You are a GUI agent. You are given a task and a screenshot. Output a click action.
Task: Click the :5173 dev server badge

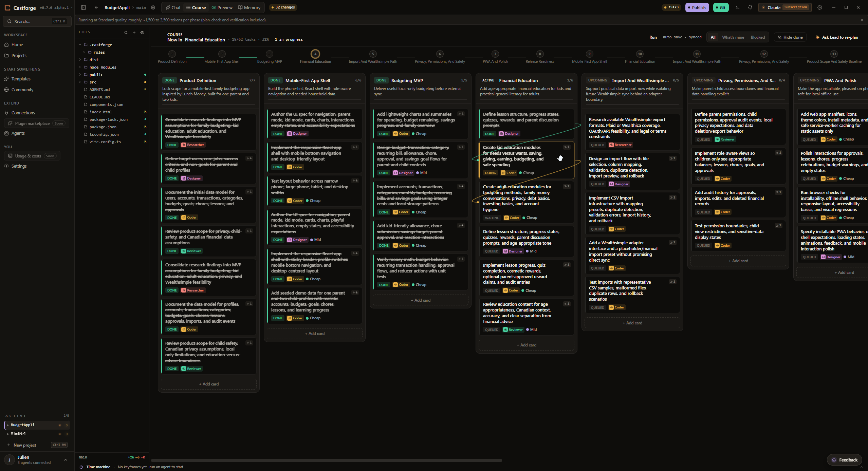pyautogui.click(x=671, y=7)
